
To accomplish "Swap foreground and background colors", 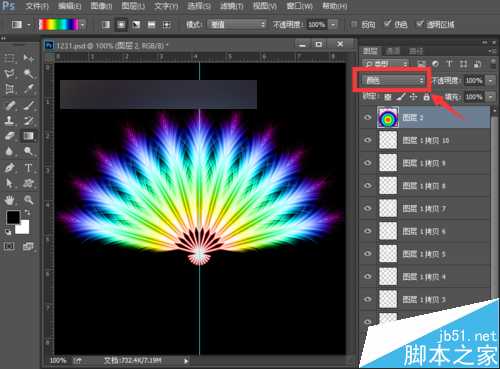I will 27,212.
